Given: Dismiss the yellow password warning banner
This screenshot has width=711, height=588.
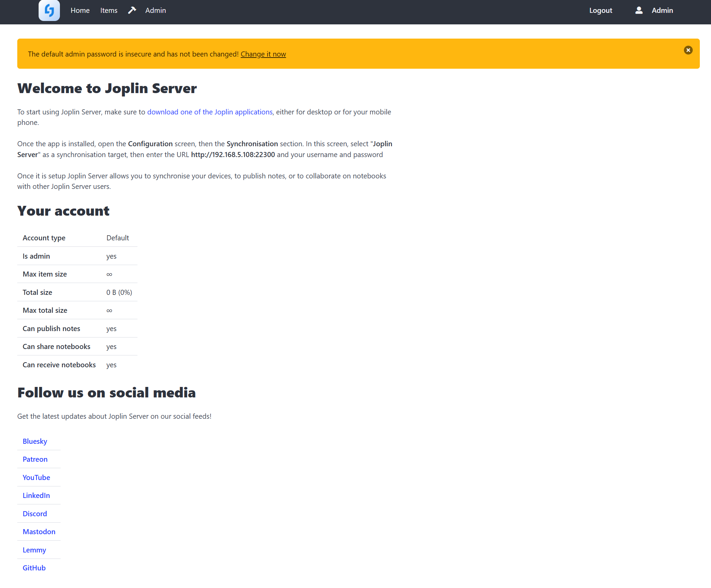Looking at the screenshot, I should click(x=688, y=50).
